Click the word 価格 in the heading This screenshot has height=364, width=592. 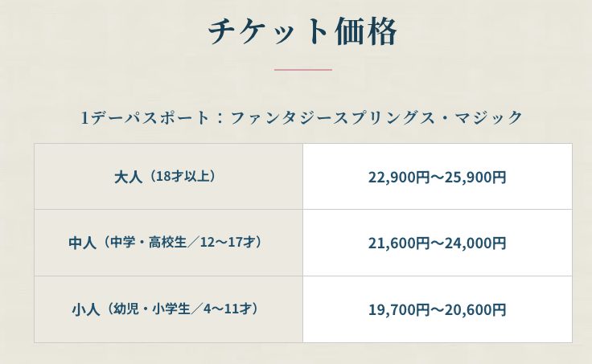(x=364, y=31)
